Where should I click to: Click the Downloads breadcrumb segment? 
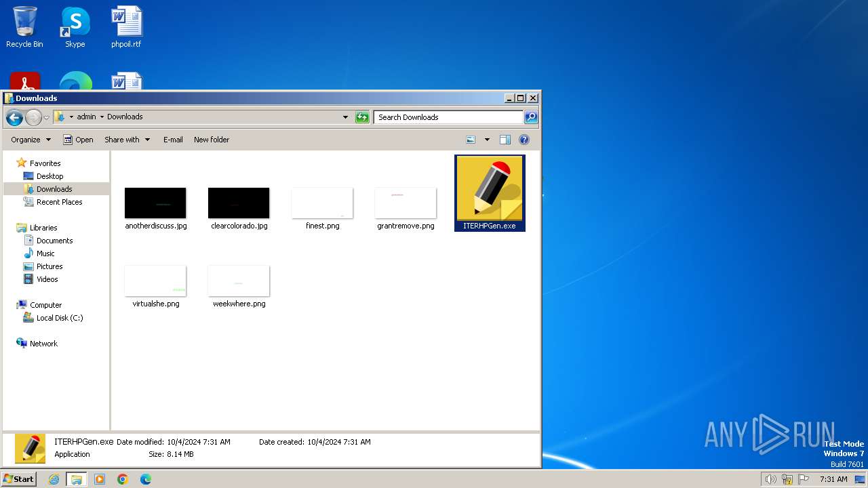125,117
